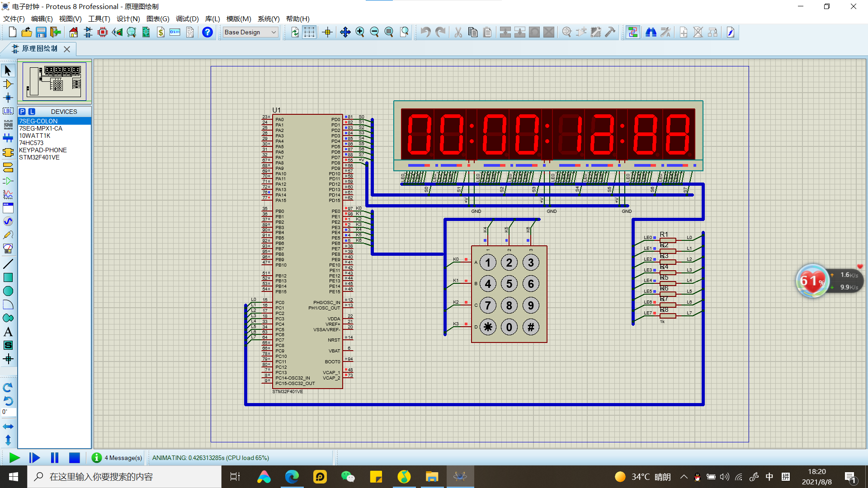The width and height of the screenshot is (868, 488).
Task: Switch to the 原理图绘制 tab
Action: click(40, 48)
